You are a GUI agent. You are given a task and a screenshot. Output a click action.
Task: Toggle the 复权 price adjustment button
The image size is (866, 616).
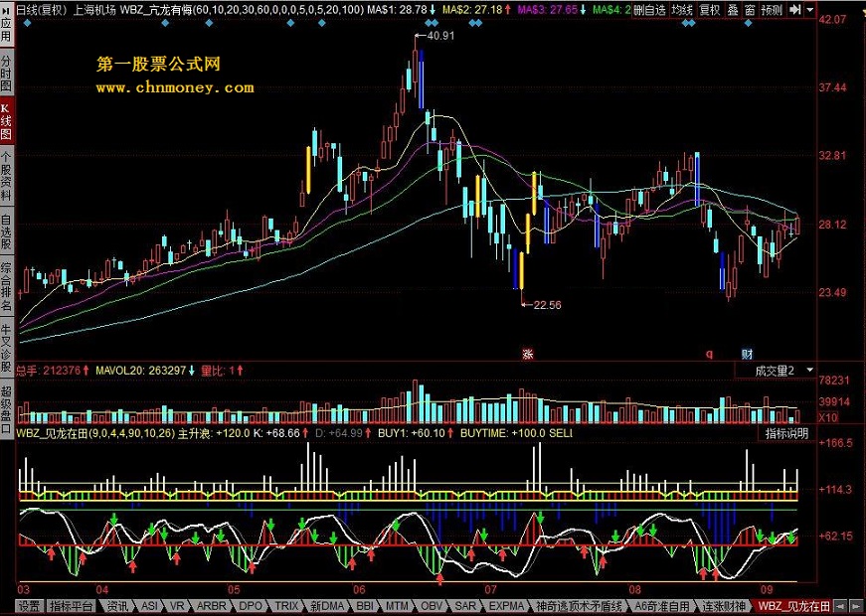(x=710, y=9)
